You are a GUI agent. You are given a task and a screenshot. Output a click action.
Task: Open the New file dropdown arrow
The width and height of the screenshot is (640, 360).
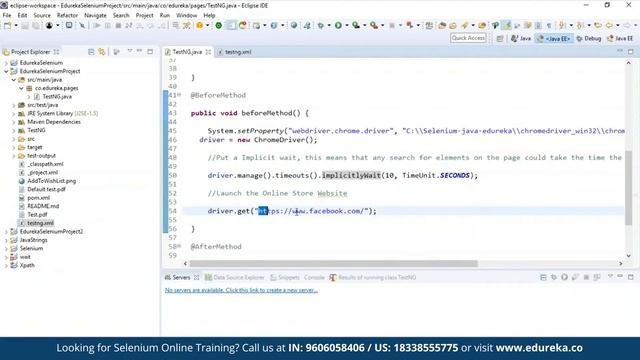16,26
